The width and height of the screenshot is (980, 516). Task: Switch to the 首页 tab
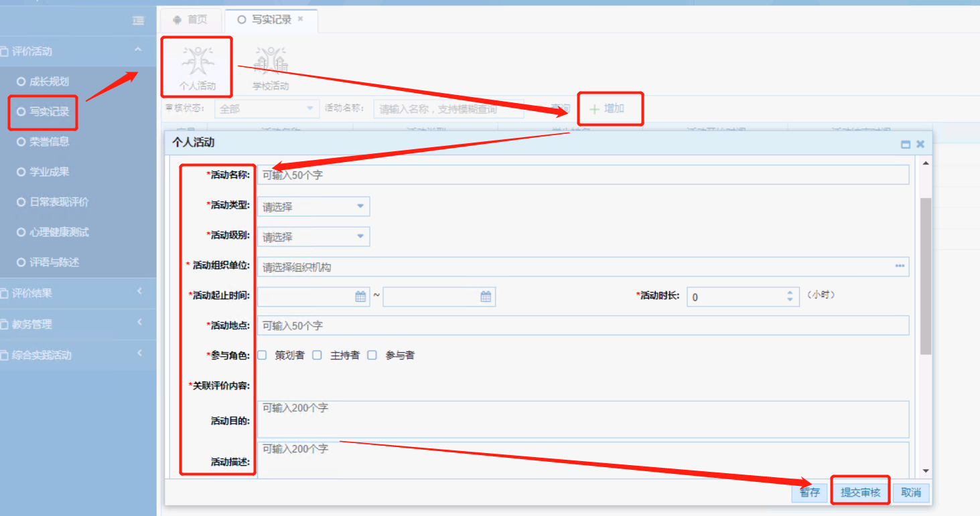[x=190, y=20]
